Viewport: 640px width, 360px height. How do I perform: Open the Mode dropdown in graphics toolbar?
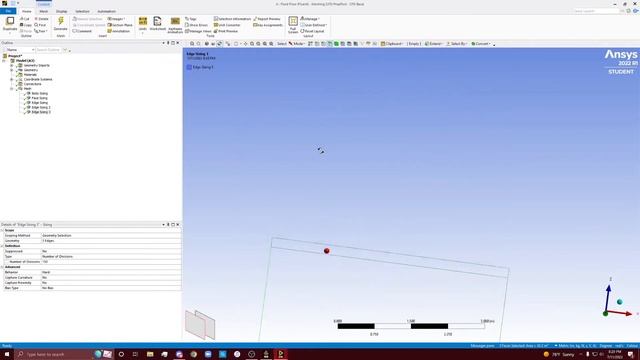(x=296, y=44)
